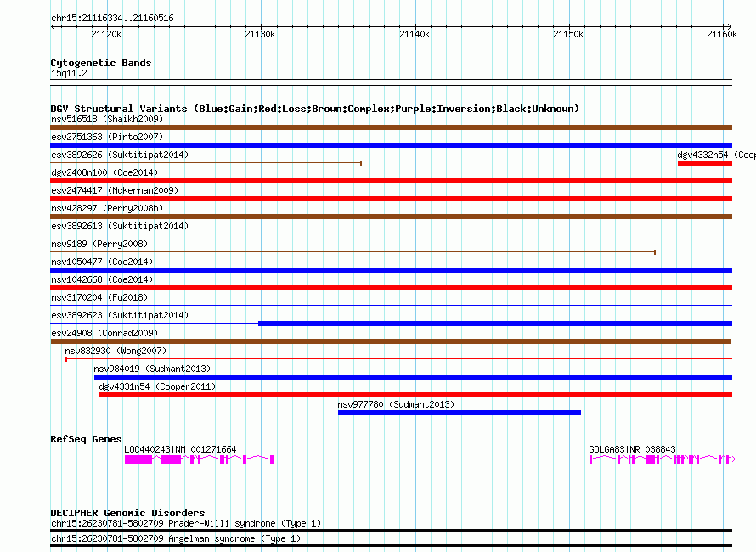Viewport: 756px width, 552px height.
Task: Click the thin blue esv3892613 line
Action: tap(391, 234)
